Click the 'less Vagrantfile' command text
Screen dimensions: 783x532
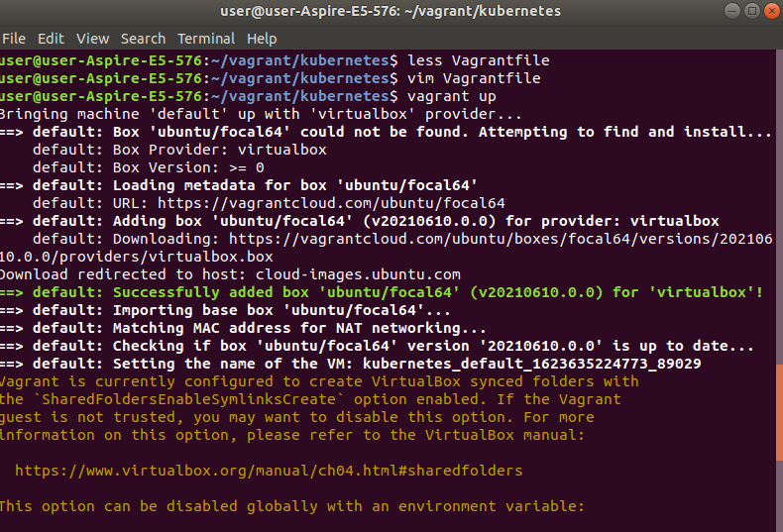coord(479,60)
